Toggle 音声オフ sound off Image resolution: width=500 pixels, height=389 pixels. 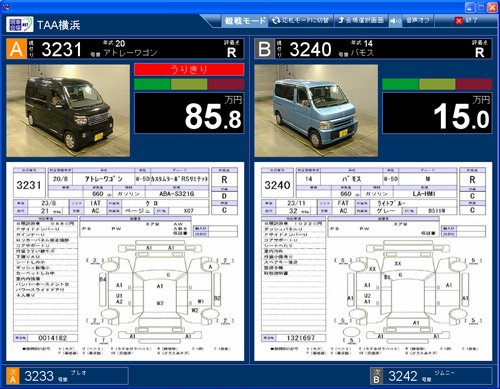click(418, 21)
